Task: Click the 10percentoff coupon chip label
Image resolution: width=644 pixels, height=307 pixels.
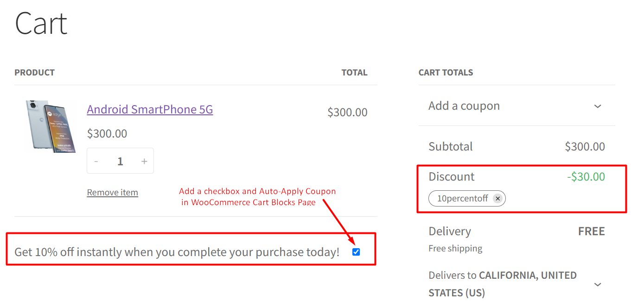Action: point(462,199)
